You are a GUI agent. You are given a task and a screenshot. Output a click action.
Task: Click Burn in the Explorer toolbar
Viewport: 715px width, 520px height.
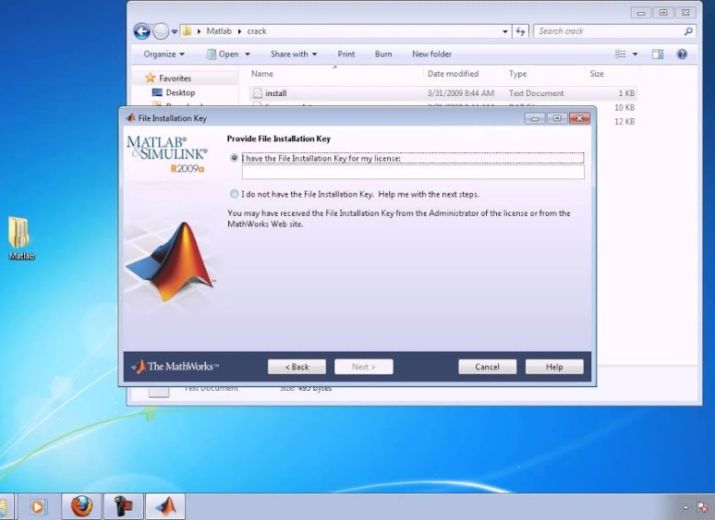[383, 54]
